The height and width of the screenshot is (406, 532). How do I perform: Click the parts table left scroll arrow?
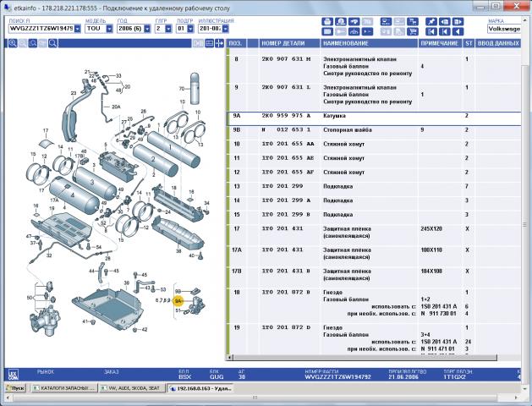pyautogui.click(x=230, y=357)
